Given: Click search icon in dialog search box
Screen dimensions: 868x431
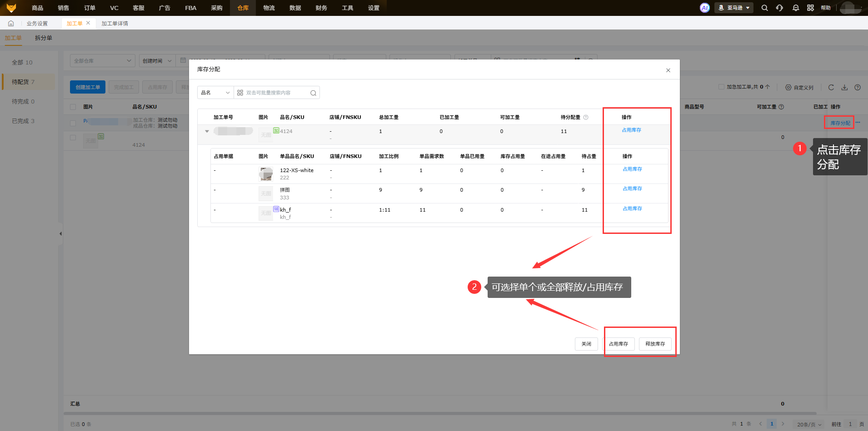Looking at the screenshot, I should [313, 93].
